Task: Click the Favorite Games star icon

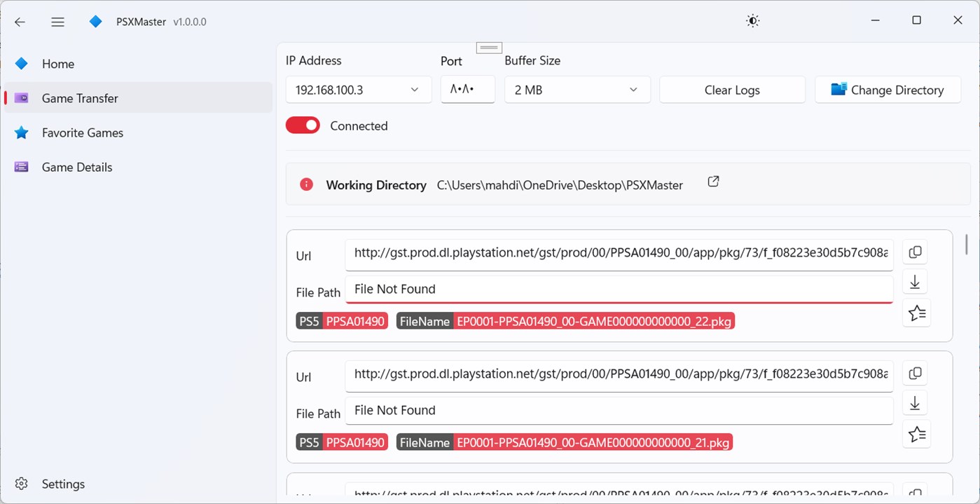Action: (22, 132)
